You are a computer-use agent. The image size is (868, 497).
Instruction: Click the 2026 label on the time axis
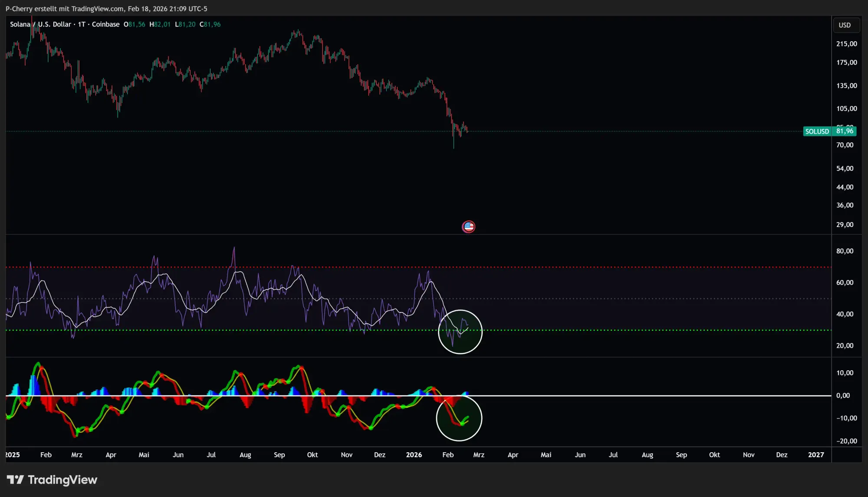pyautogui.click(x=414, y=454)
